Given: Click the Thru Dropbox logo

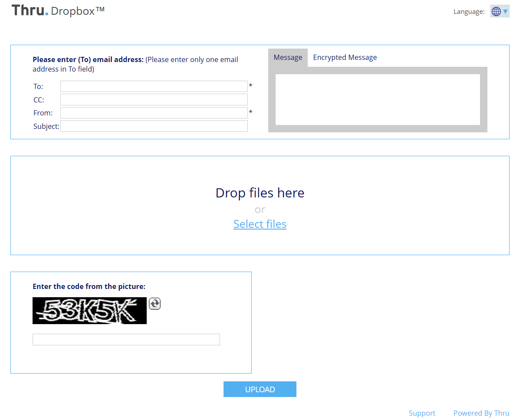Looking at the screenshot, I should (58, 10).
